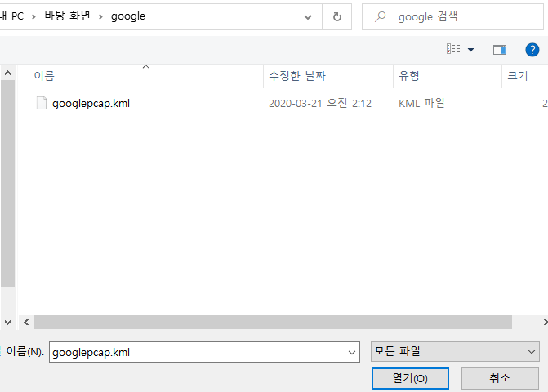This screenshot has height=392, width=548.
Task: Sort by 유형 column header
Action: tap(409, 76)
